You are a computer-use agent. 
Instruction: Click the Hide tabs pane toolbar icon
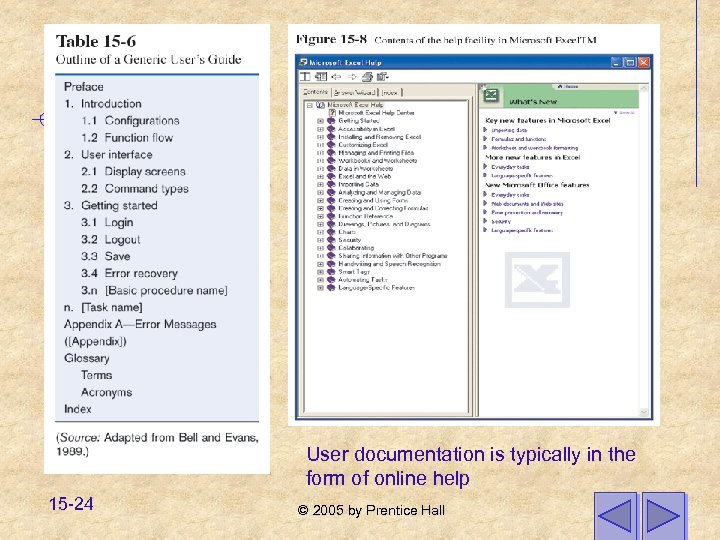[x=321, y=77]
